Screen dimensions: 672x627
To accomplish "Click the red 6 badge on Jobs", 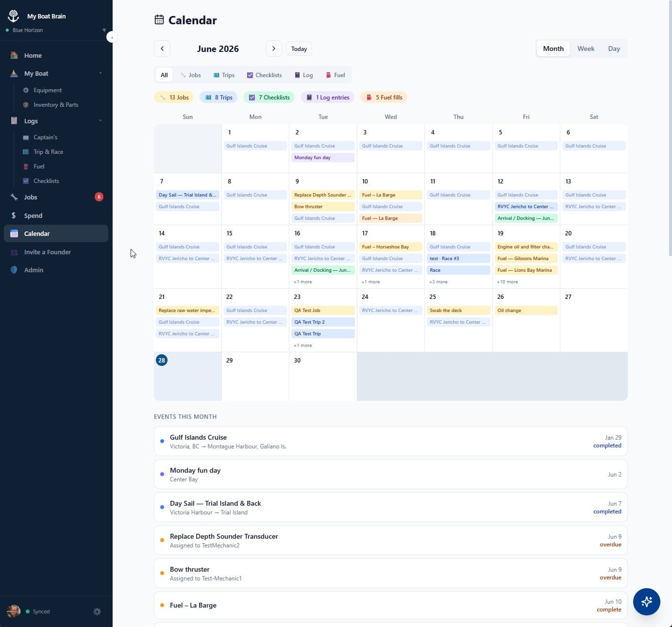I will (99, 197).
